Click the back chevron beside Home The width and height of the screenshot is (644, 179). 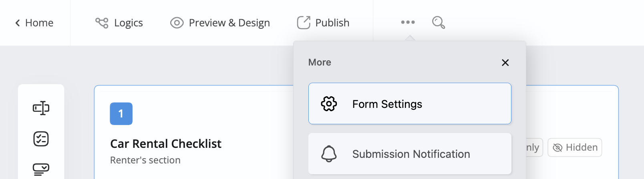[x=18, y=23]
